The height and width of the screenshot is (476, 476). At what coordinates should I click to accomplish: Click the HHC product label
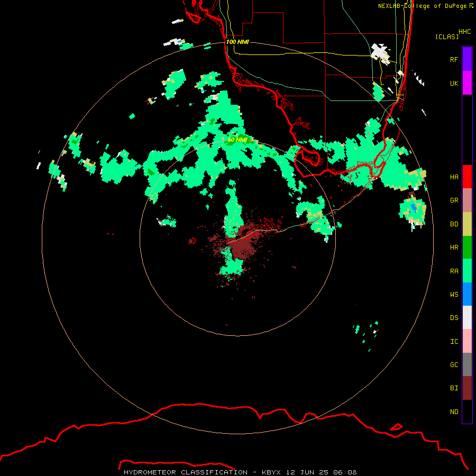pyautogui.click(x=464, y=31)
